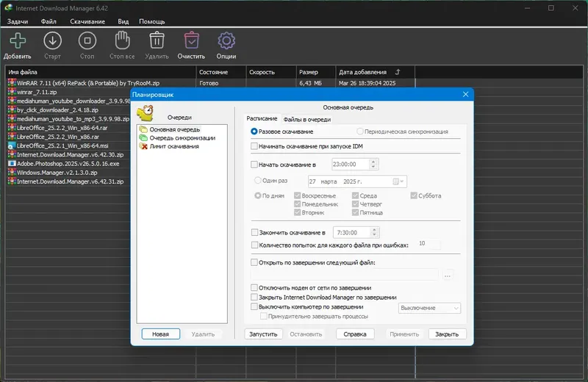Click the retry count field showing 10
Viewport: 588px width, 382px height.
[x=429, y=244]
